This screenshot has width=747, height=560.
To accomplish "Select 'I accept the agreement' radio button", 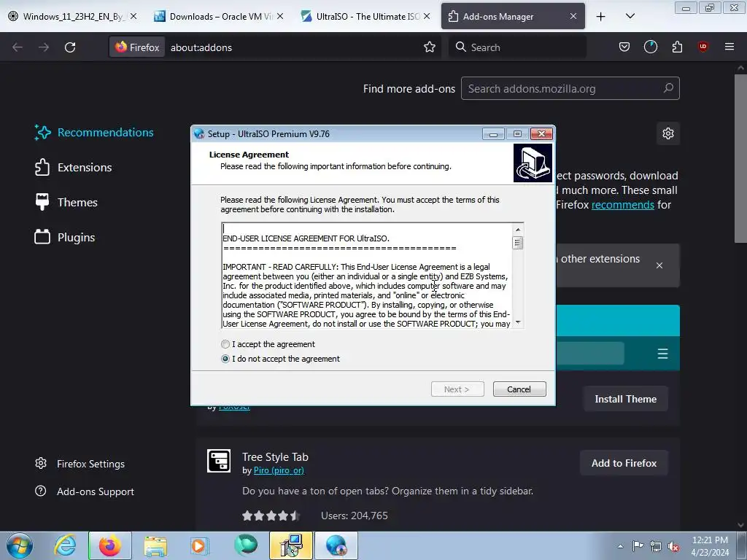I will point(225,344).
